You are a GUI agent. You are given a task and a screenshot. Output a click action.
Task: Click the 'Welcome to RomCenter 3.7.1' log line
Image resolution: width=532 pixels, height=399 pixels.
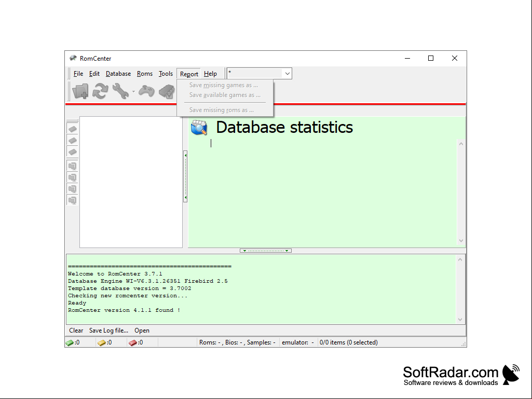pyautogui.click(x=115, y=274)
